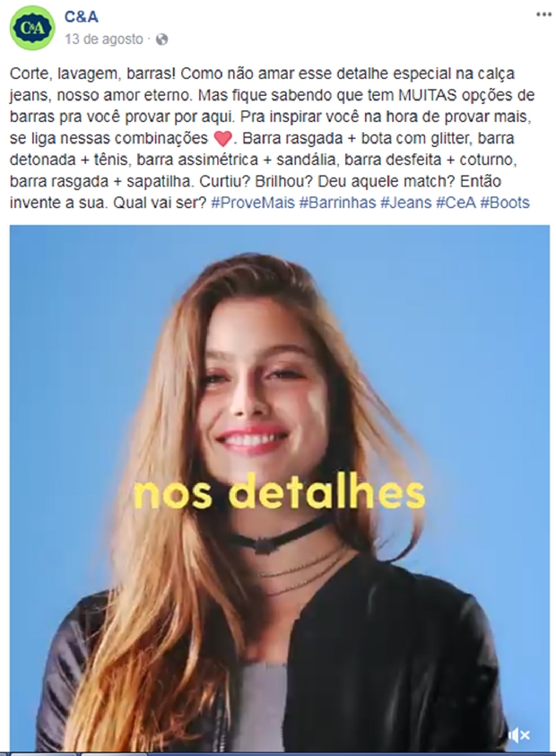556x756 pixels.
Task: Open the #CeA hashtag
Action: [456, 203]
